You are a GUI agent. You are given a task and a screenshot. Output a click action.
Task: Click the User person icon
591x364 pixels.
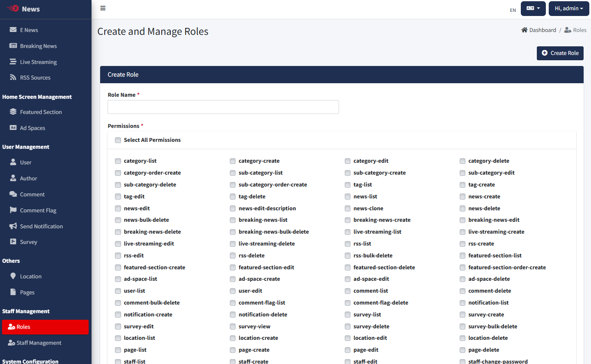(13, 162)
